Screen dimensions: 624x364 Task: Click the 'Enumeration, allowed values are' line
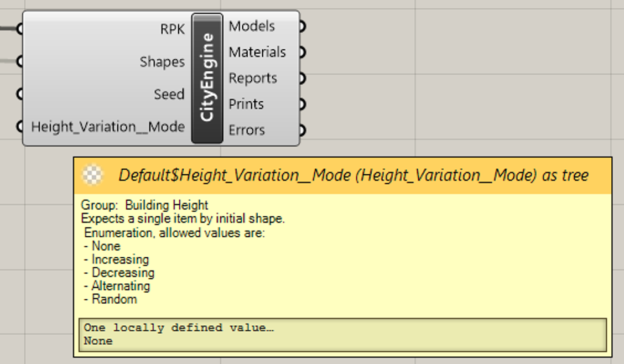pos(174,232)
